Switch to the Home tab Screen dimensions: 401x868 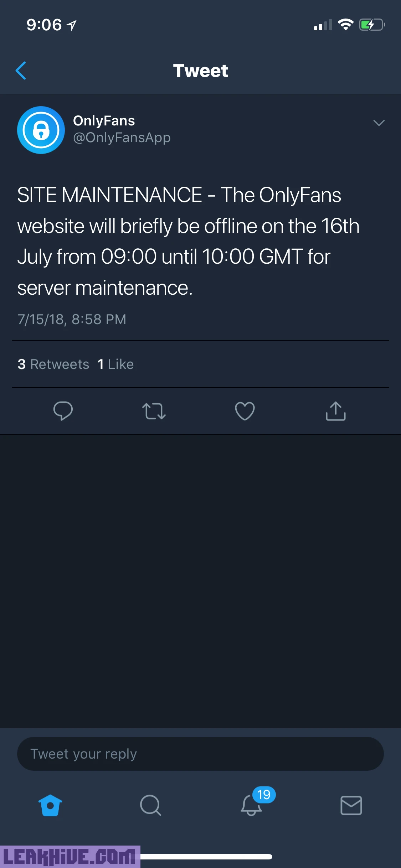(x=50, y=805)
